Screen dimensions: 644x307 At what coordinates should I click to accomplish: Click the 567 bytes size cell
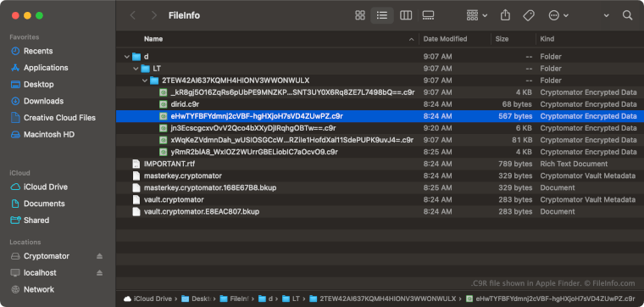pyautogui.click(x=515, y=116)
